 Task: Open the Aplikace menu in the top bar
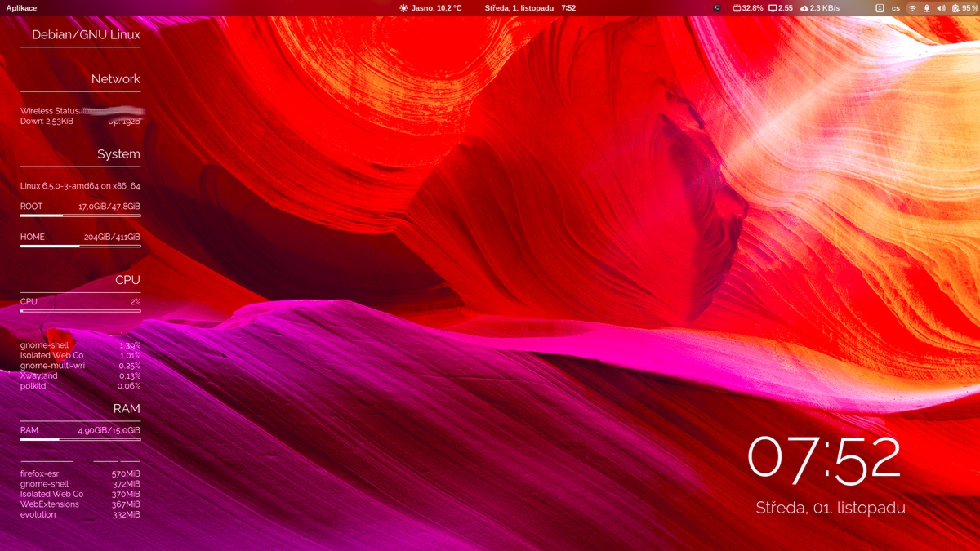point(21,8)
